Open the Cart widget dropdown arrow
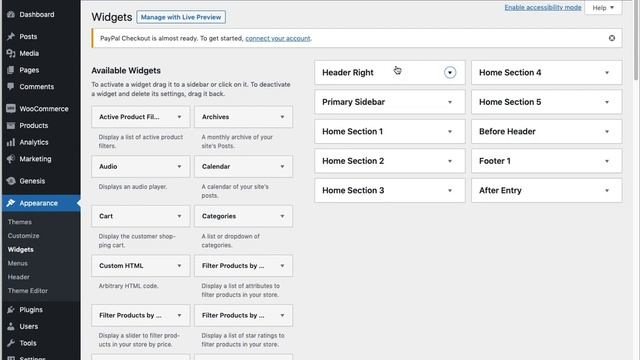 179,216
